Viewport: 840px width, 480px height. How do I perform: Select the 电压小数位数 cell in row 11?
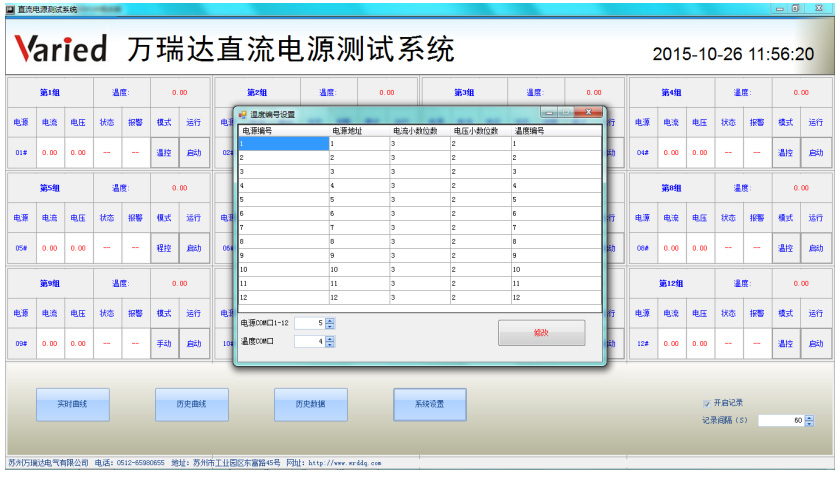click(x=481, y=283)
